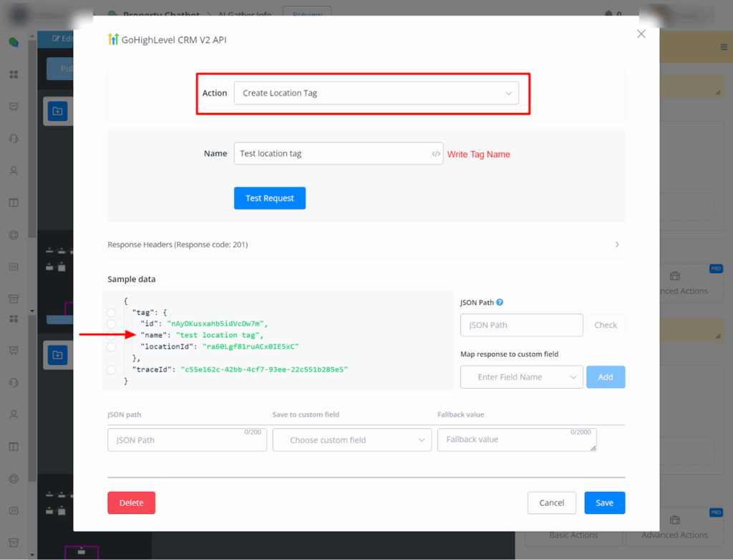The height and width of the screenshot is (560, 733).
Task: Select the radio button beside "traceId" field
Action: coord(111,370)
